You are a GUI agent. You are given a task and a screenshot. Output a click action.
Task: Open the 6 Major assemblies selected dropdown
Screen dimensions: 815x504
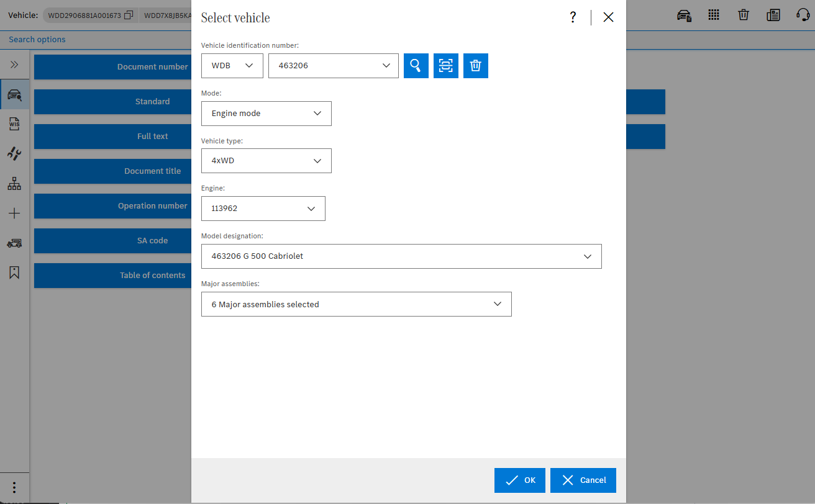click(357, 304)
